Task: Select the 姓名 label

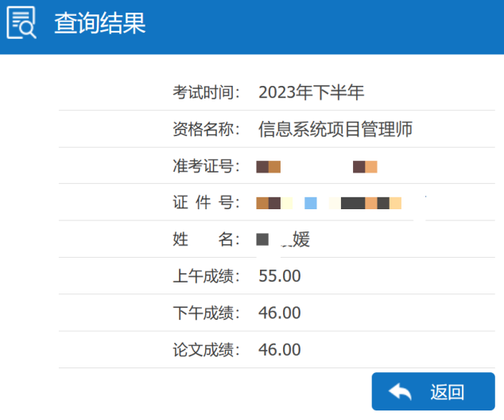Action: (x=207, y=239)
